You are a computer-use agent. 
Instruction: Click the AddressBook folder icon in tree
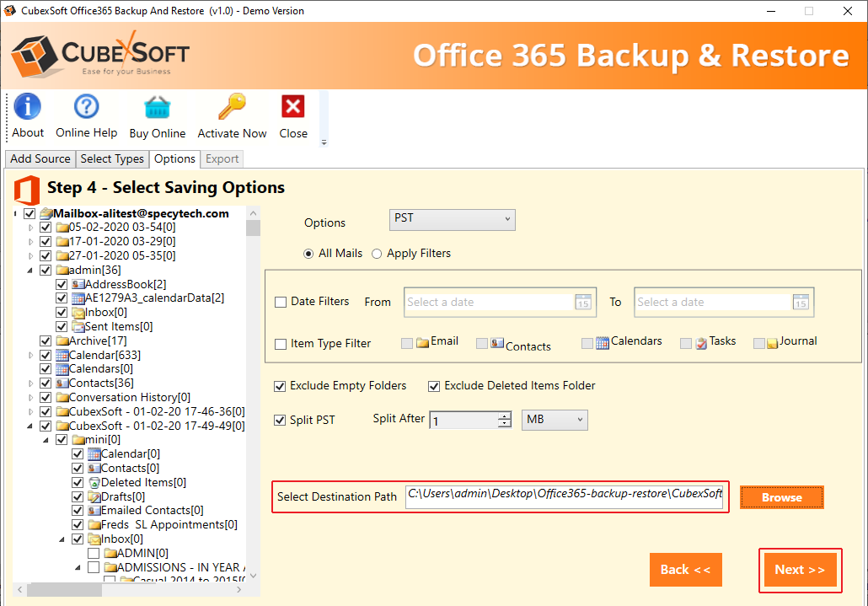(78, 284)
